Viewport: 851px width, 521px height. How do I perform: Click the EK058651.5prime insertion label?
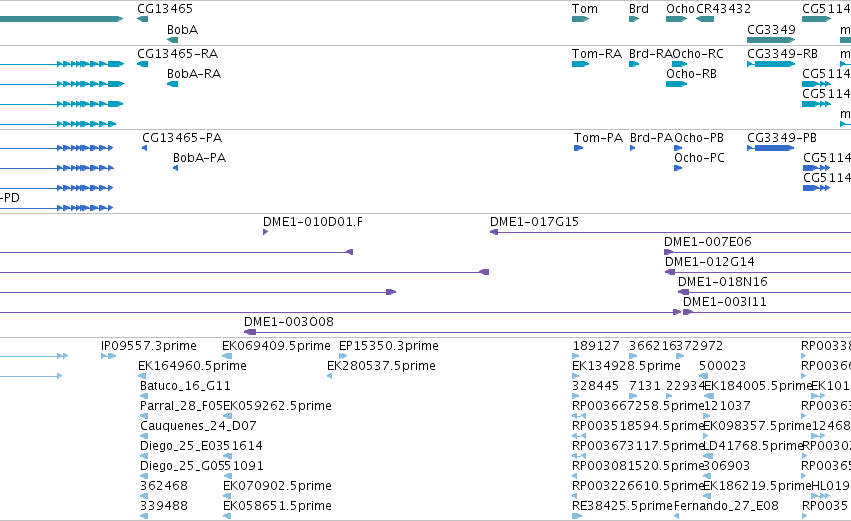click(x=277, y=506)
